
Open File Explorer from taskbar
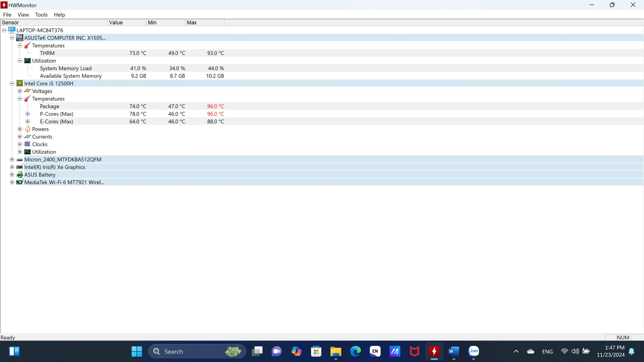[336, 351]
